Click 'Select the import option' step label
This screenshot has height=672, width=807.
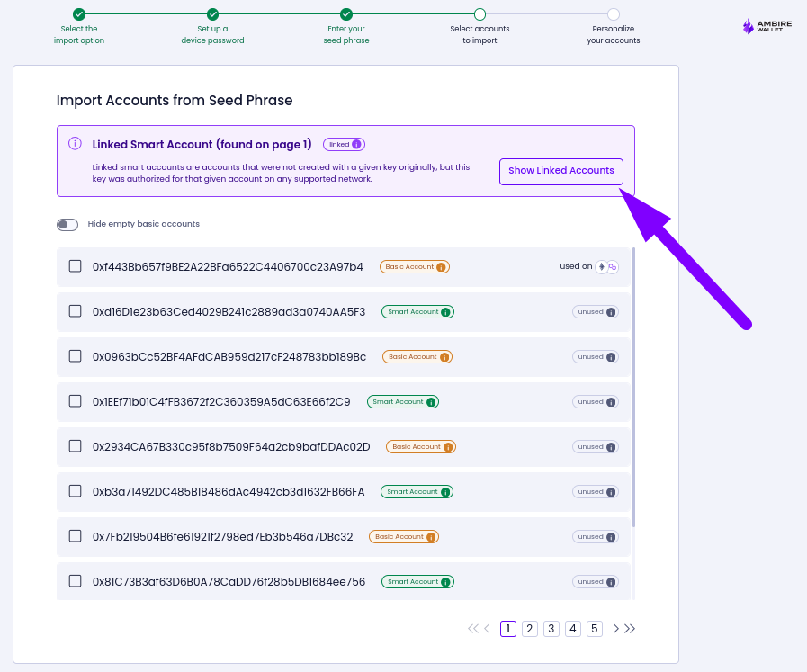coord(79,34)
